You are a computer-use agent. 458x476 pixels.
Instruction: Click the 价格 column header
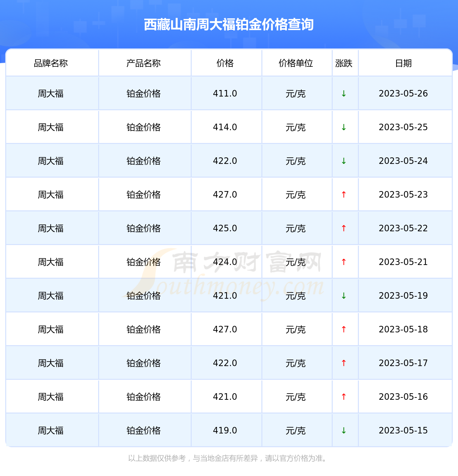(x=225, y=63)
